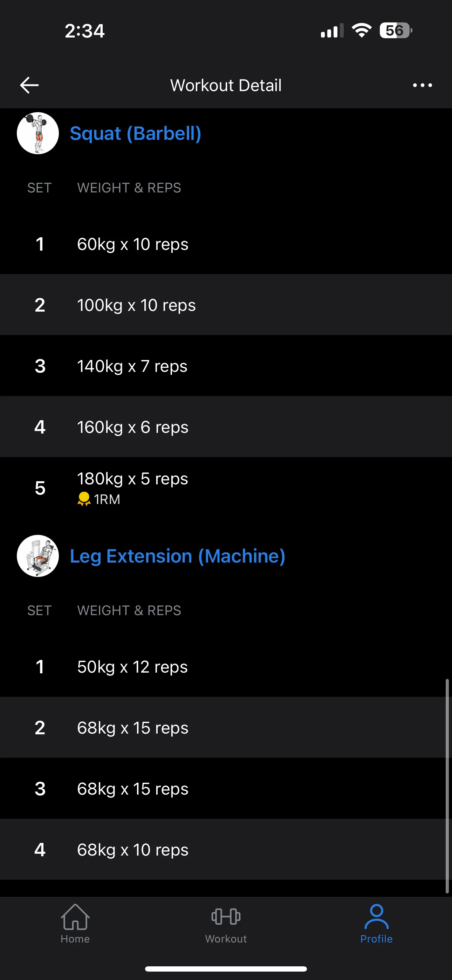Click the vertical scrollbar indicator
Screen dimensions: 452x980
[x=447, y=785]
